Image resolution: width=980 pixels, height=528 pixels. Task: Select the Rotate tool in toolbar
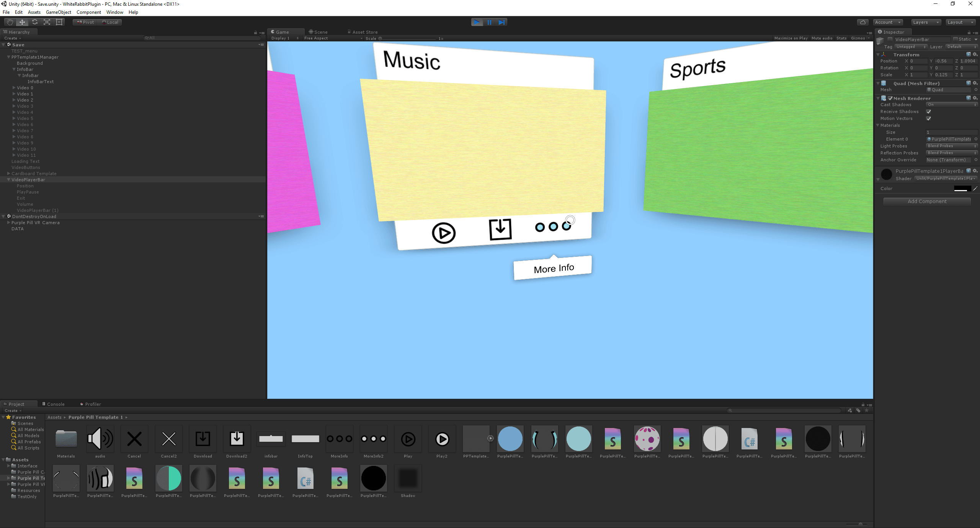click(x=35, y=22)
